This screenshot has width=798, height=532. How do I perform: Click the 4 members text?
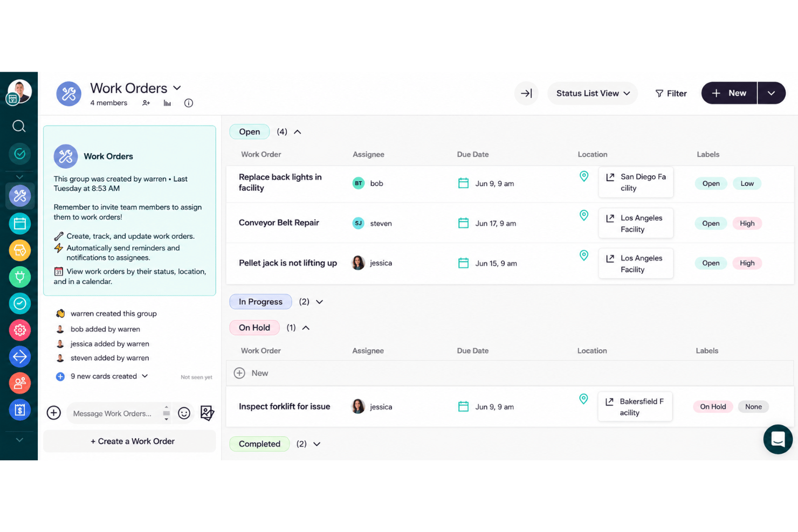pyautogui.click(x=109, y=103)
